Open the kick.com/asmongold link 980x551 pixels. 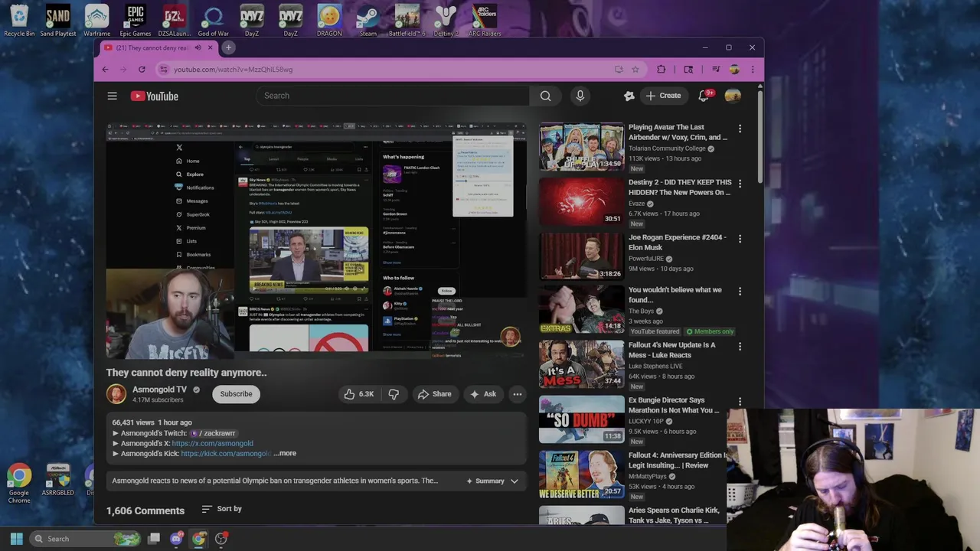click(x=226, y=453)
